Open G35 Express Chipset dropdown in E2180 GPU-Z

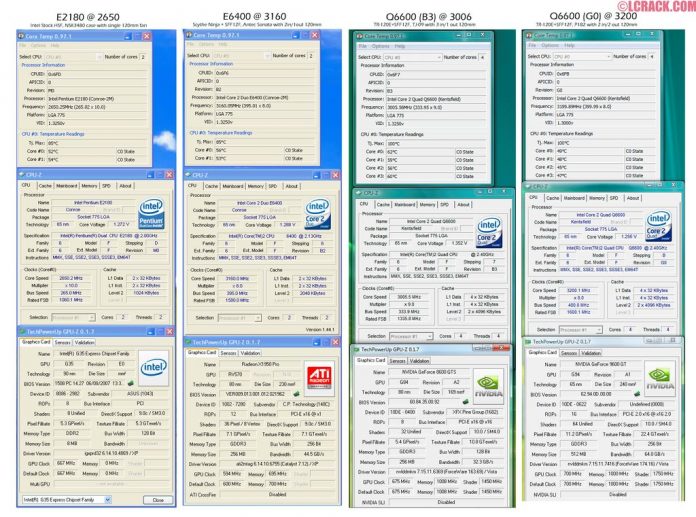(x=67, y=500)
